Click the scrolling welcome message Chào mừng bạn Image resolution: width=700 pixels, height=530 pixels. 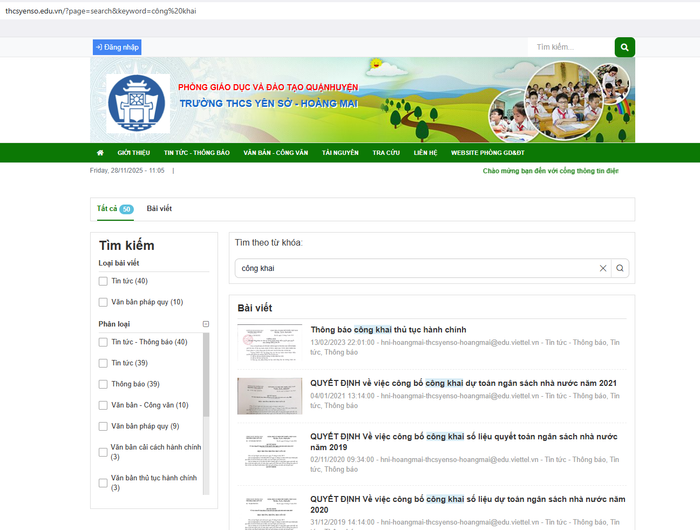pos(550,171)
